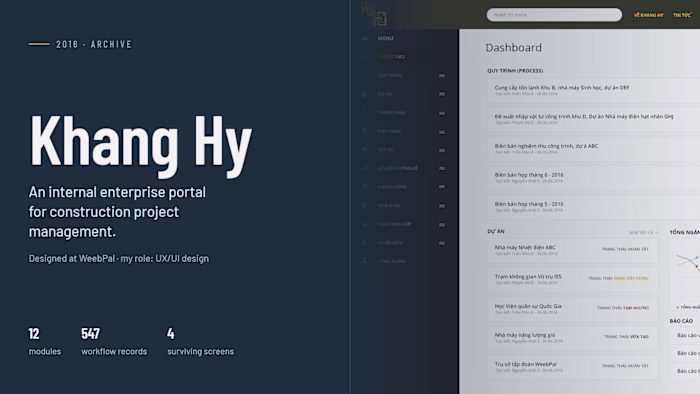
Task: Click the Đang Xây Dựng status label
Action: (631, 278)
